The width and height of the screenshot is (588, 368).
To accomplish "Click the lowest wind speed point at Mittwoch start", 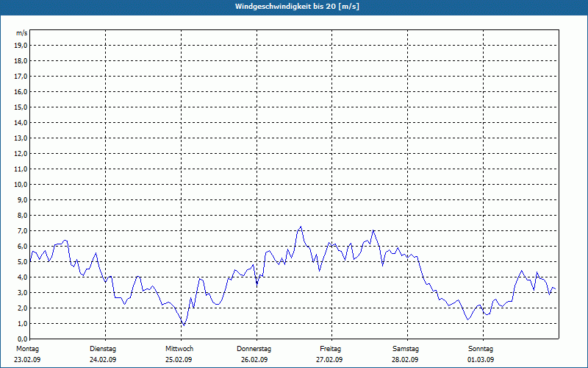I will 184,325.
